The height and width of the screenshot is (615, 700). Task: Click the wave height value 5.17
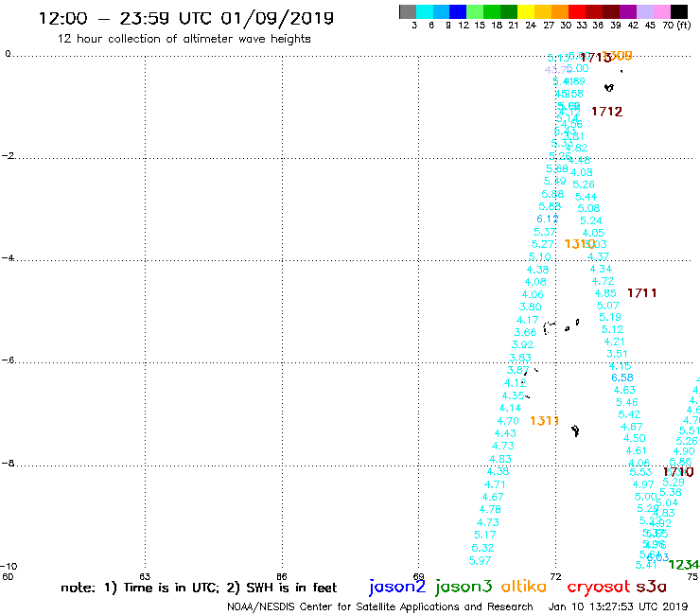coord(485,535)
